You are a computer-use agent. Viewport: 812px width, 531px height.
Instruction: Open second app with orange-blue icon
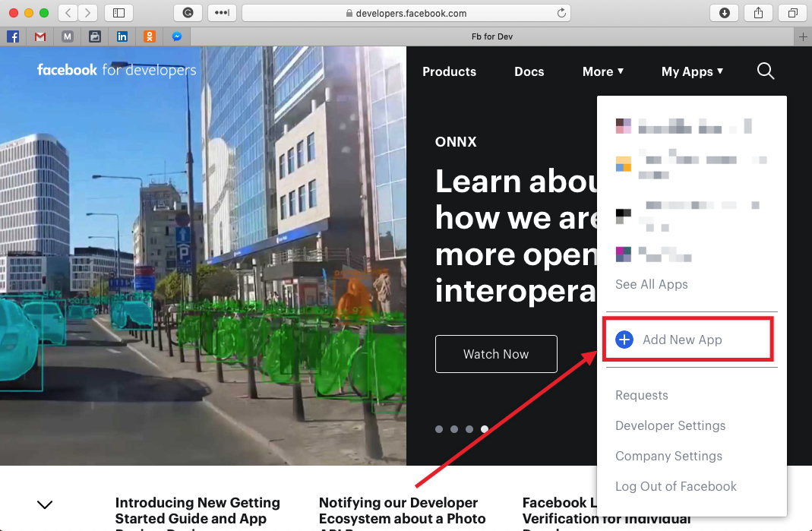coord(691,163)
